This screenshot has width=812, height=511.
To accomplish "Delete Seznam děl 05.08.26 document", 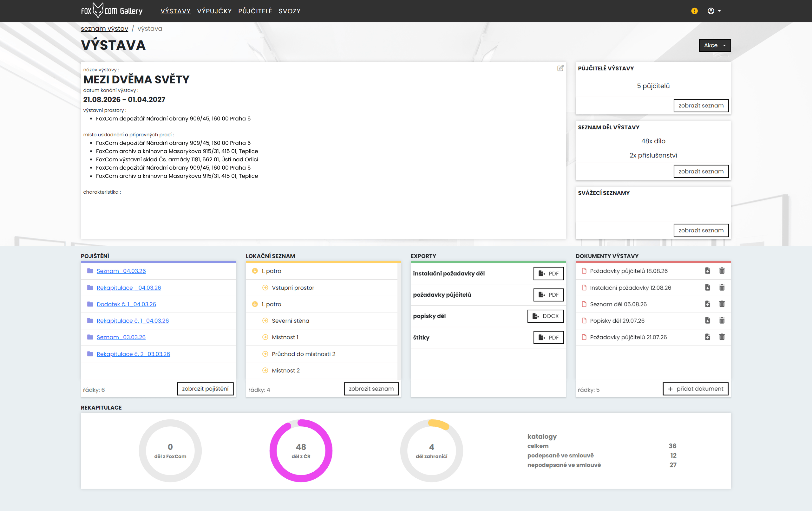I will [722, 304].
